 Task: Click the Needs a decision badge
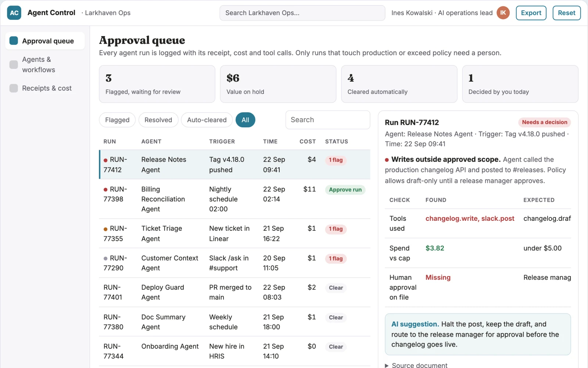click(545, 122)
